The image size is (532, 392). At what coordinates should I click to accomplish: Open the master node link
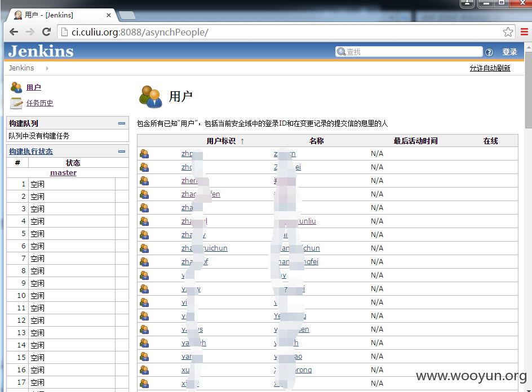[64, 172]
